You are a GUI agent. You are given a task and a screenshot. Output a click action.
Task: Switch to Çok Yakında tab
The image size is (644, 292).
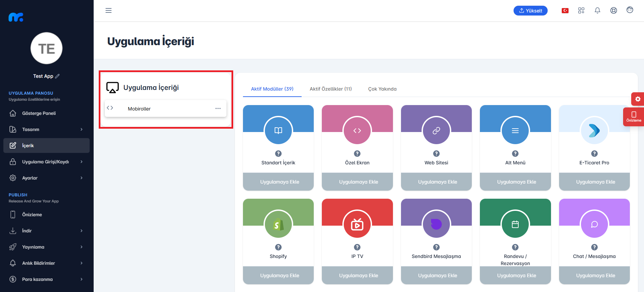point(382,89)
